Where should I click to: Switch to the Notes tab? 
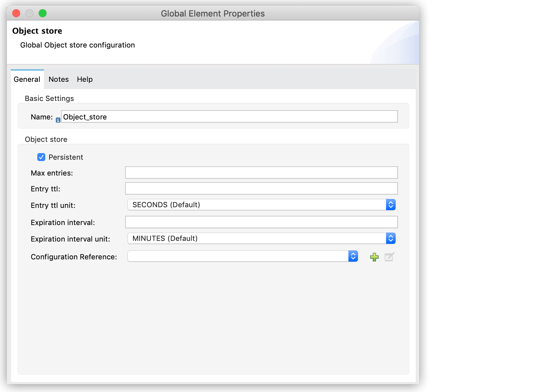[58, 79]
